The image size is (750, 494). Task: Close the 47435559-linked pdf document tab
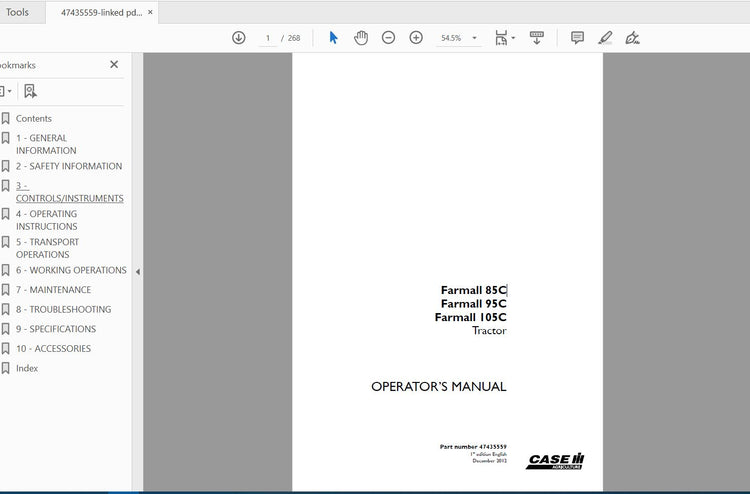[x=150, y=12]
